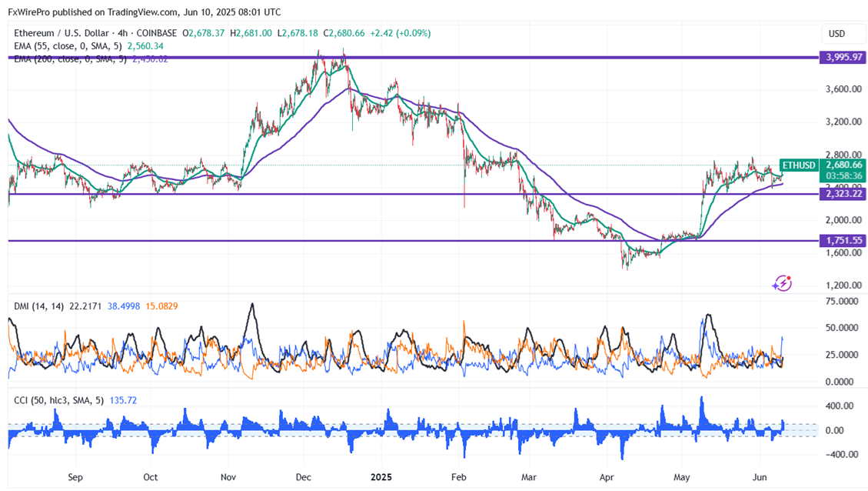Click the Apr label on time axis

[607, 477]
